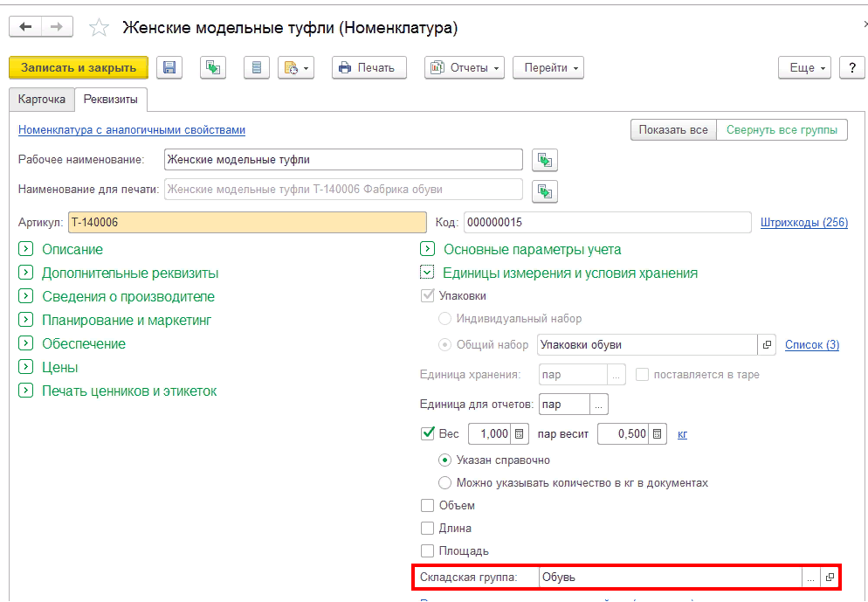This screenshot has height=602, width=868.
Task: Click the green icon beside Рабочее наименование field
Action: tap(545, 160)
